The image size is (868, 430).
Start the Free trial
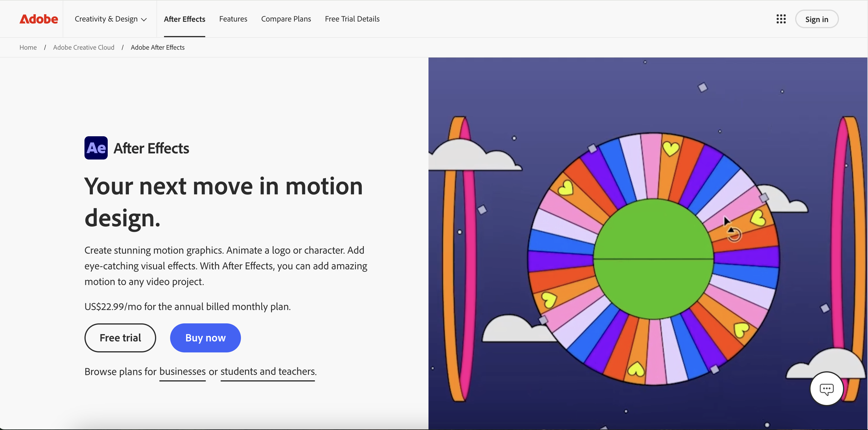coord(120,338)
